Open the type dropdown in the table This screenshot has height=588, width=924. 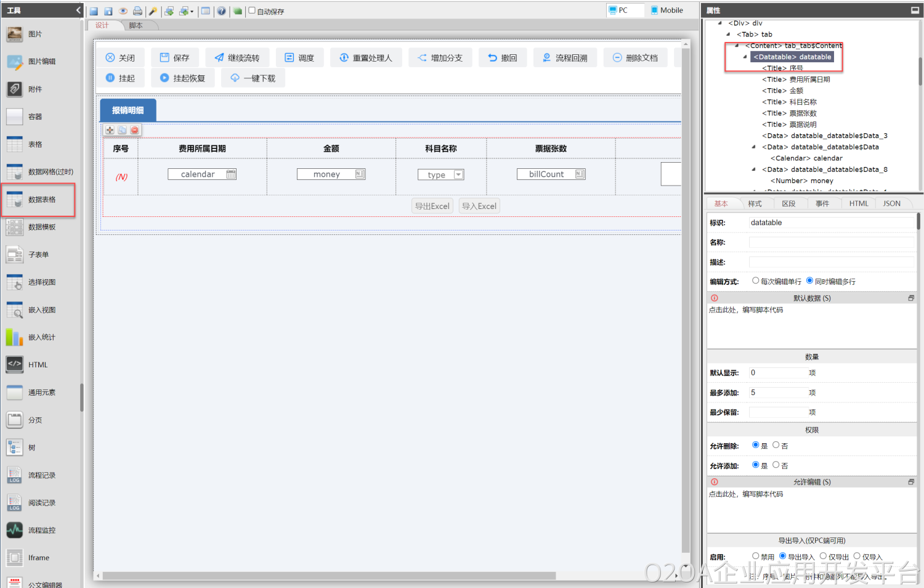pos(458,175)
